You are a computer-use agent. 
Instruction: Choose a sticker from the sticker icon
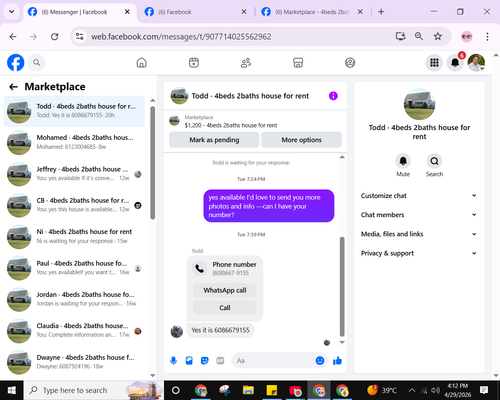(205, 361)
